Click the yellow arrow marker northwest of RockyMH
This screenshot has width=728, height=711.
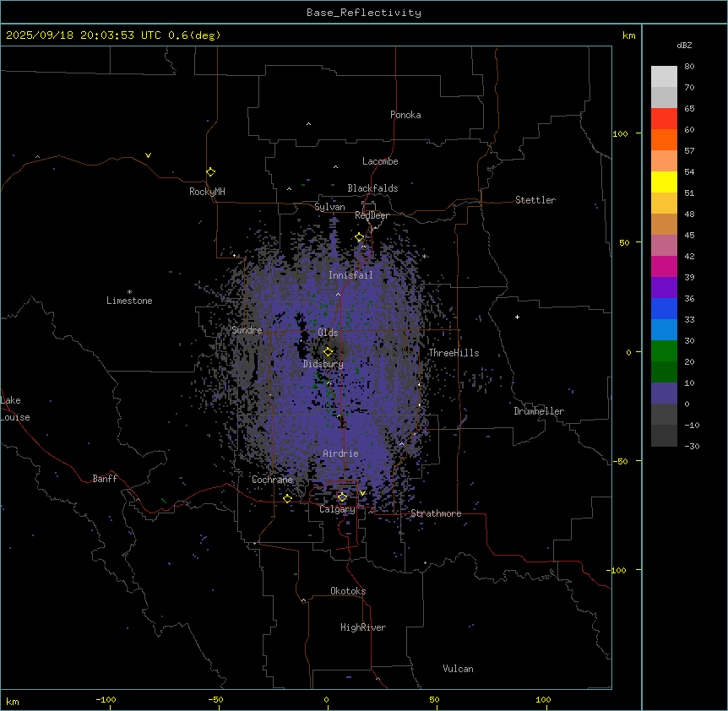click(x=148, y=155)
